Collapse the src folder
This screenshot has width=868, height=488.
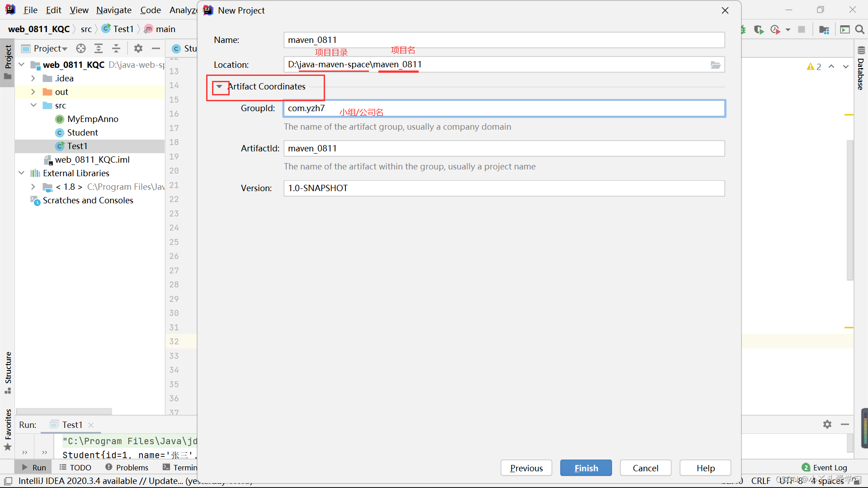(x=33, y=105)
